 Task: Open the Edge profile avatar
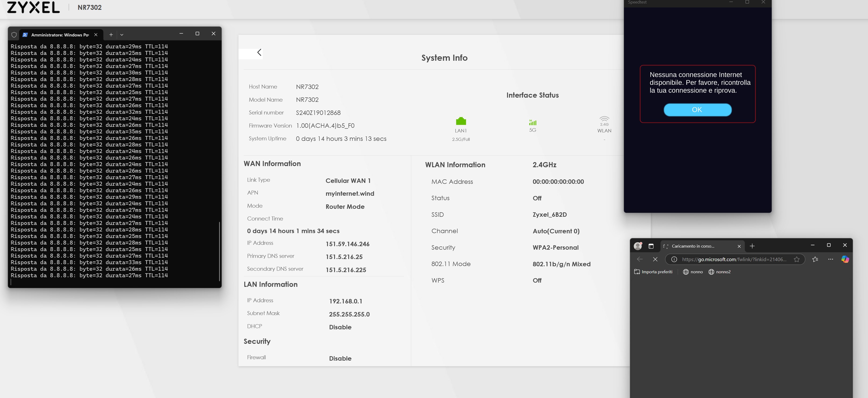(x=637, y=246)
